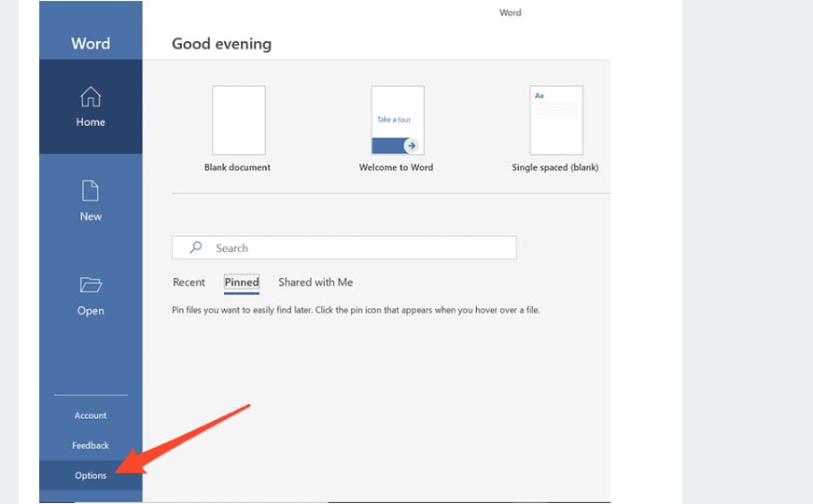Click the New document page icon

91,191
